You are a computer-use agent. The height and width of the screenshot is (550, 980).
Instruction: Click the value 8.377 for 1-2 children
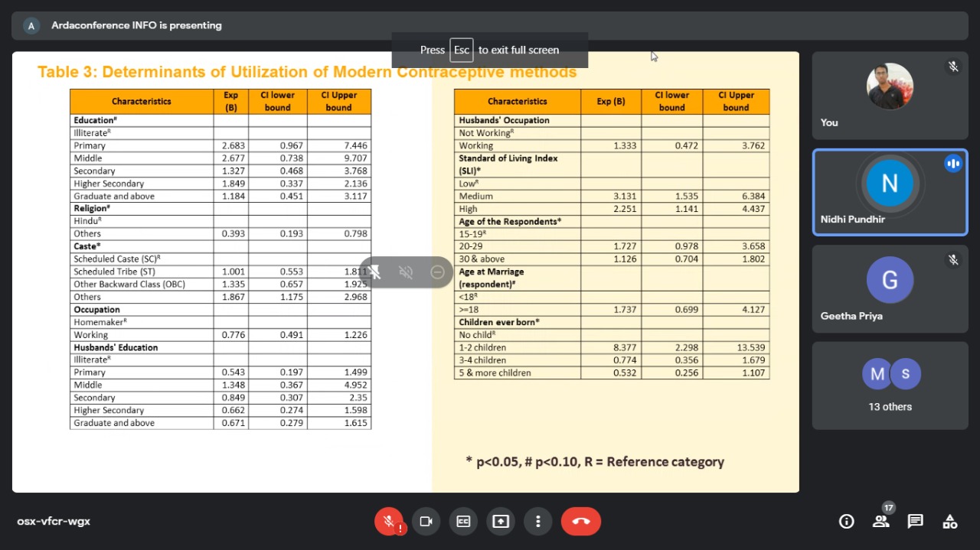pos(625,347)
